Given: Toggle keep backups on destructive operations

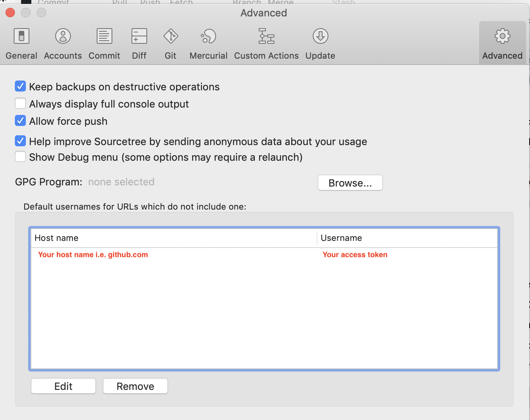Looking at the screenshot, I should coord(20,86).
